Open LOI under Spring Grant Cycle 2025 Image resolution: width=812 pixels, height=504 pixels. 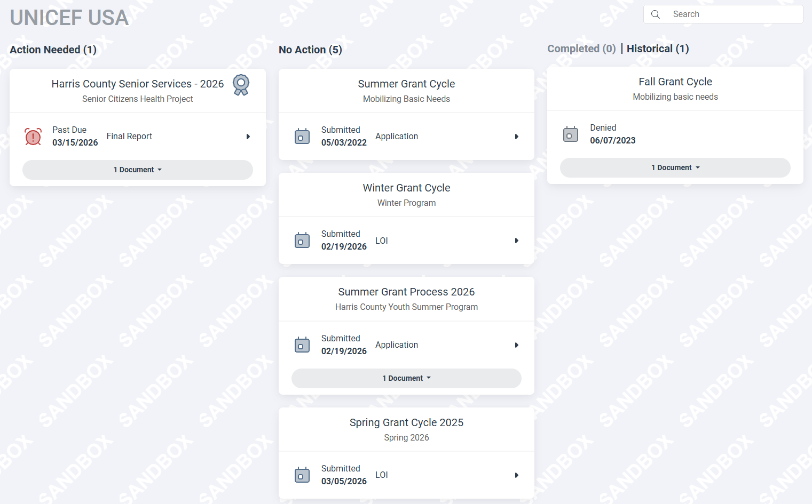(382, 475)
